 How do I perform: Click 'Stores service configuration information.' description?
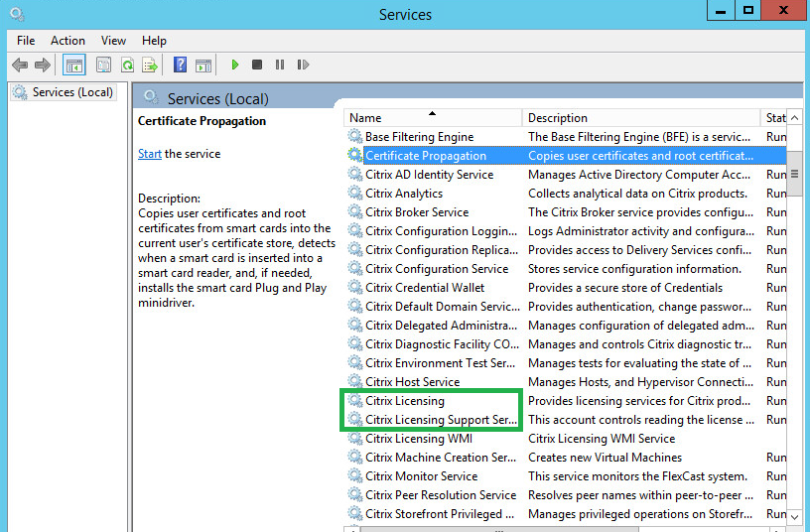634,269
